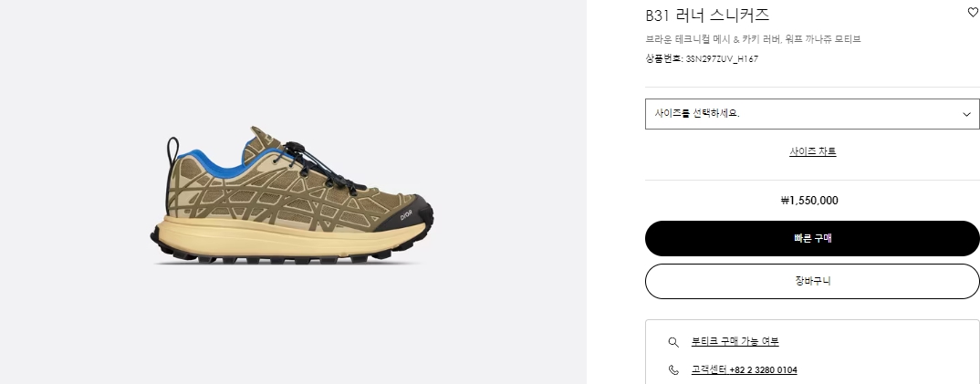This screenshot has width=980, height=384.
Task: Click the 고객센터 +82 2 3280 0104 link
Action: pos(744,369)
